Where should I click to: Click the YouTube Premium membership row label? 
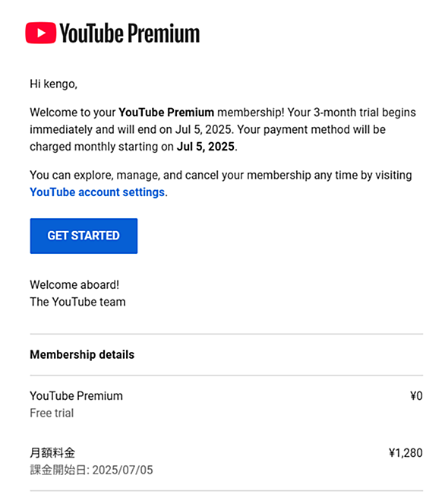point(77,396)
